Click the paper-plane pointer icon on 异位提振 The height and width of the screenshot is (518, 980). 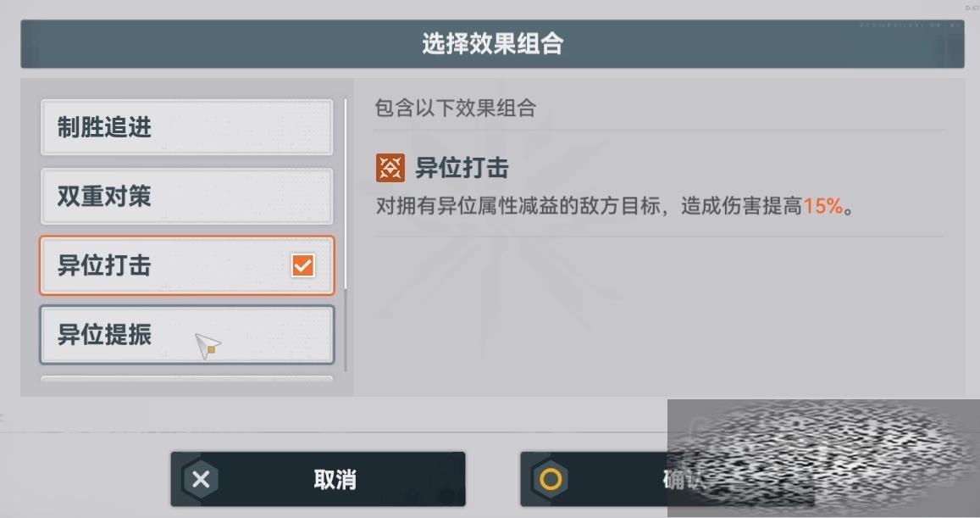pyautogui.click(x=208, y=345)
